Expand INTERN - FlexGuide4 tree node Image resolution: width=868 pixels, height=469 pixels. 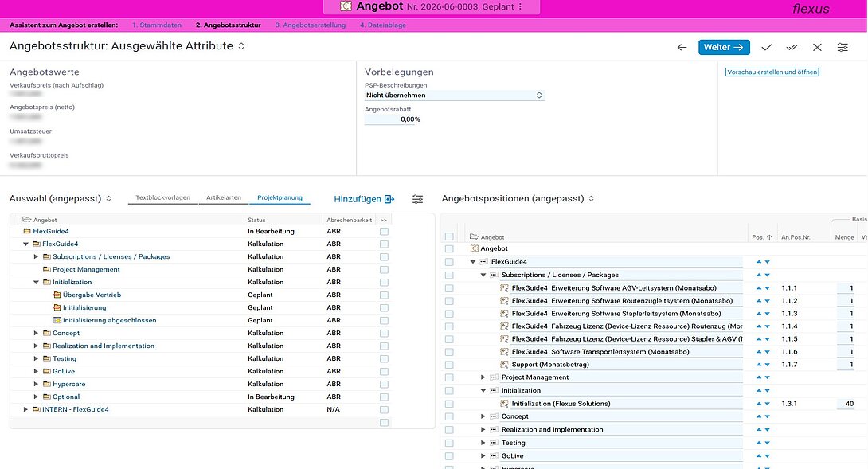click(25, 410)
